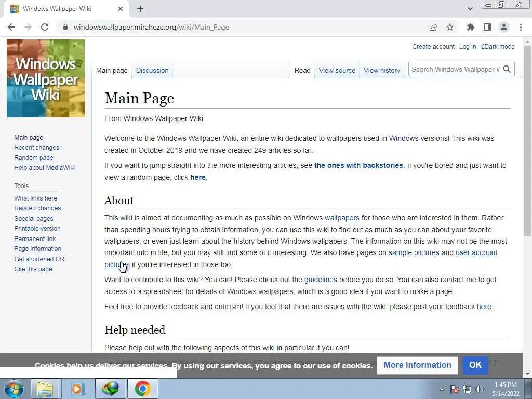This screenshot has width=532, height=399.
Task: Click the Internet Download Manager taskbar icon
Action: click(x=111, y=389)
